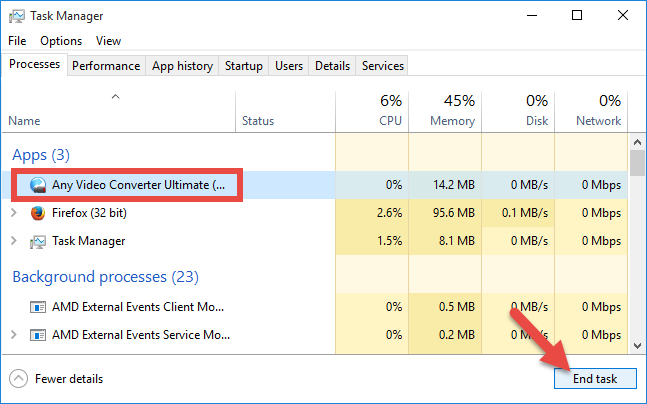Click the Task Manager row icon
This screenshot has width=647, height=404.
[38, 241]
